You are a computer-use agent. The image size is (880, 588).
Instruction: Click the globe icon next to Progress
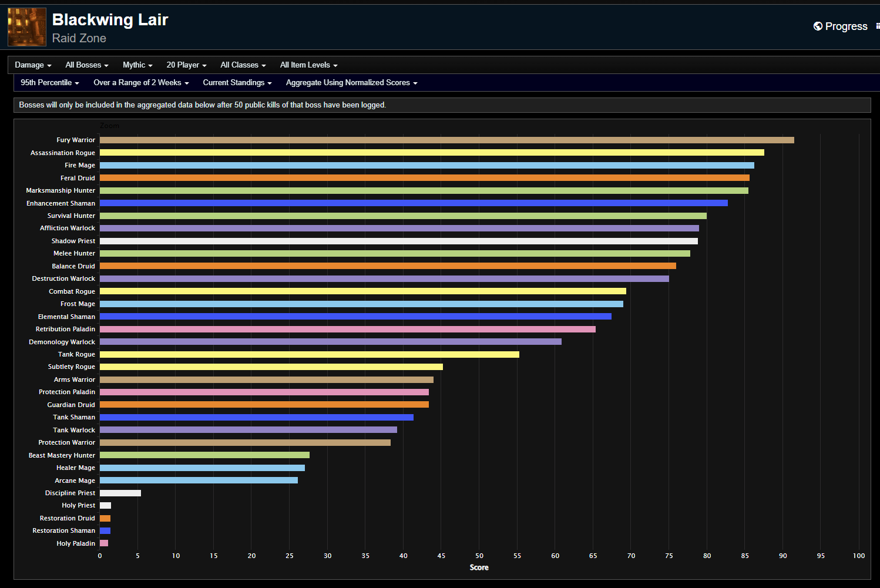(x=817, y=26)
